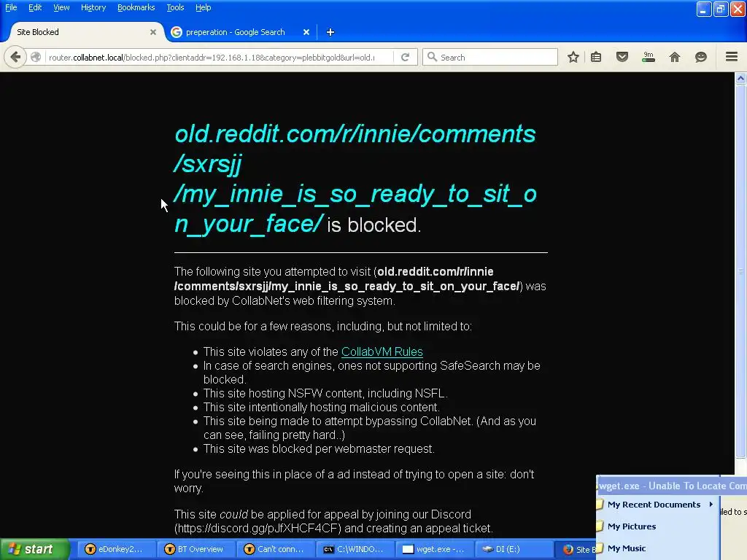Open the View menu
This screenshot has width=747, height=560.
tap(61, 7)
